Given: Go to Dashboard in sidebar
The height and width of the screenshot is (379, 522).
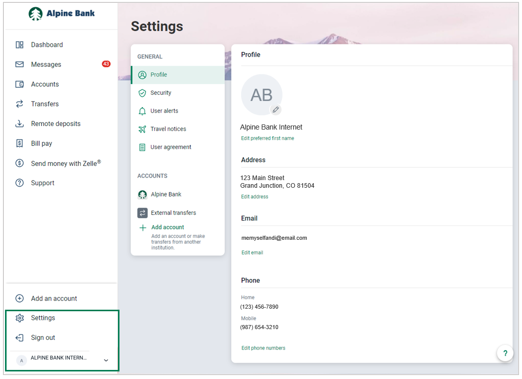Looking at the screenshot, I should coord(47,45).
